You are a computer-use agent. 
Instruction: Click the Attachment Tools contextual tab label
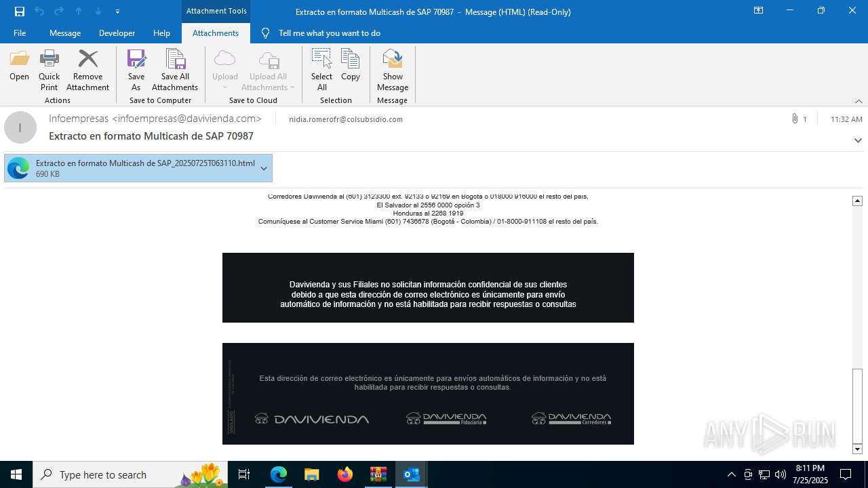pyautogui.click(x=216, y=11)
